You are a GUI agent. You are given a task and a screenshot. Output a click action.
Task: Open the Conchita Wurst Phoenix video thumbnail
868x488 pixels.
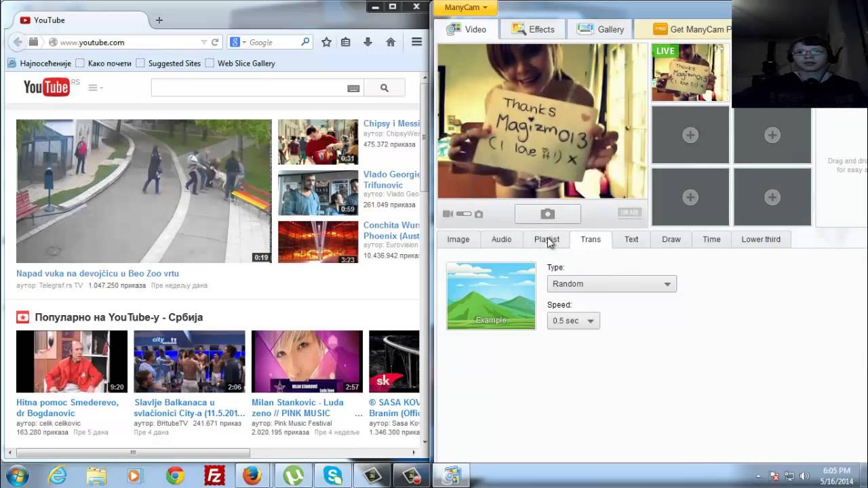pyautogui.click(x=318, y=242)
